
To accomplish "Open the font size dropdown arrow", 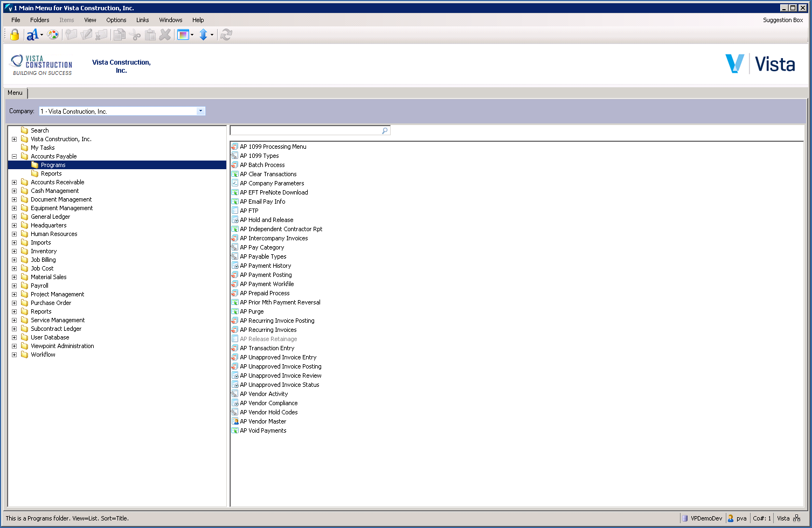I will (x=41, y=36).
